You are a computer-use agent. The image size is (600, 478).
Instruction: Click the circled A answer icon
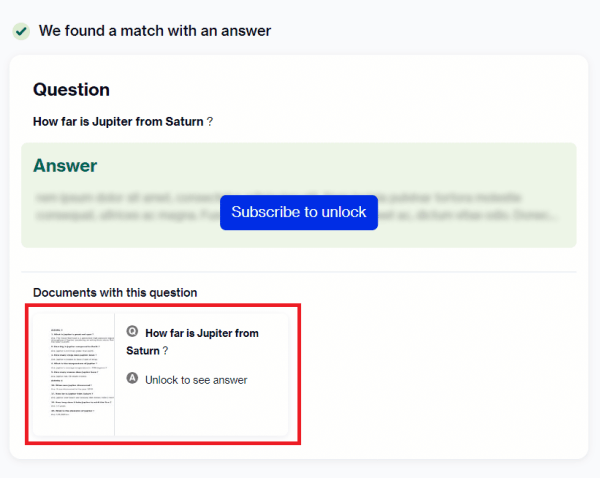pyautogui.click(x=132, y=378)
